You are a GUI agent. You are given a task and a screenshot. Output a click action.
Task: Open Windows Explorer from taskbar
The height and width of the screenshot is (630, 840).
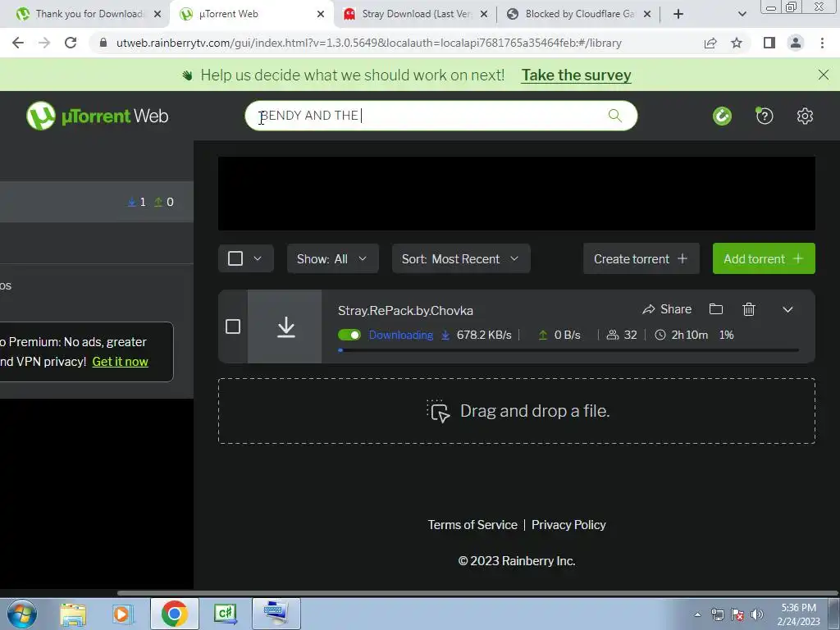coord(73,614)
